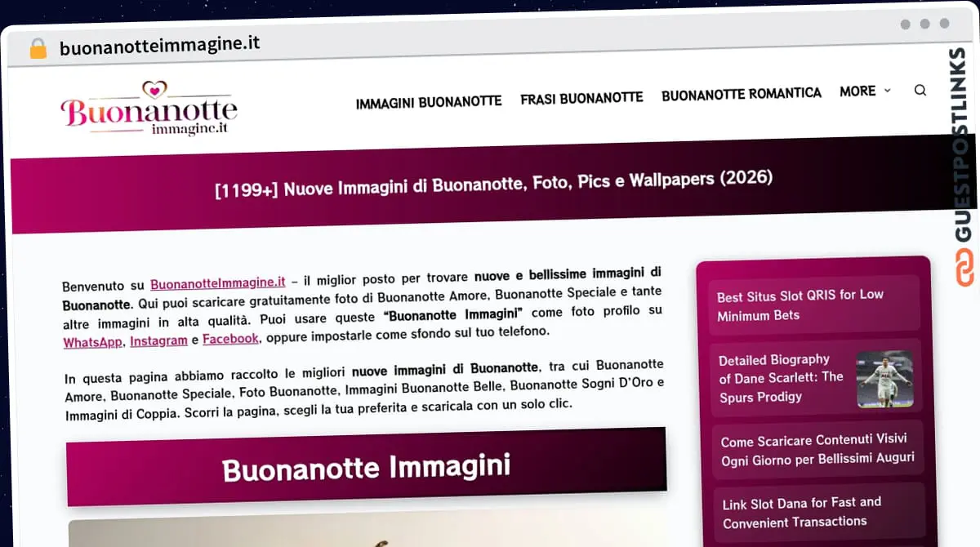Image resolution: width=980 pixels, height=547 pixels.
Task: Click the BuonanotteImmagine.it link in intro
Action: click(x=218, y=283)
